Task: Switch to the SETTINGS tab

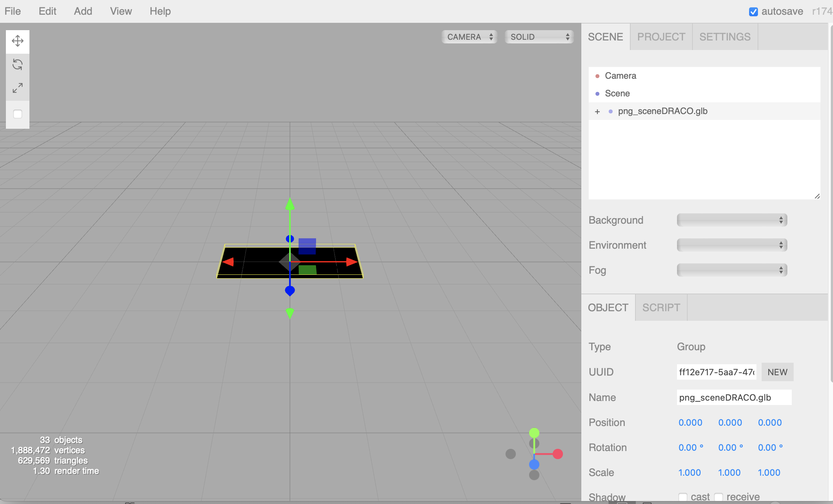Action: 725,37
